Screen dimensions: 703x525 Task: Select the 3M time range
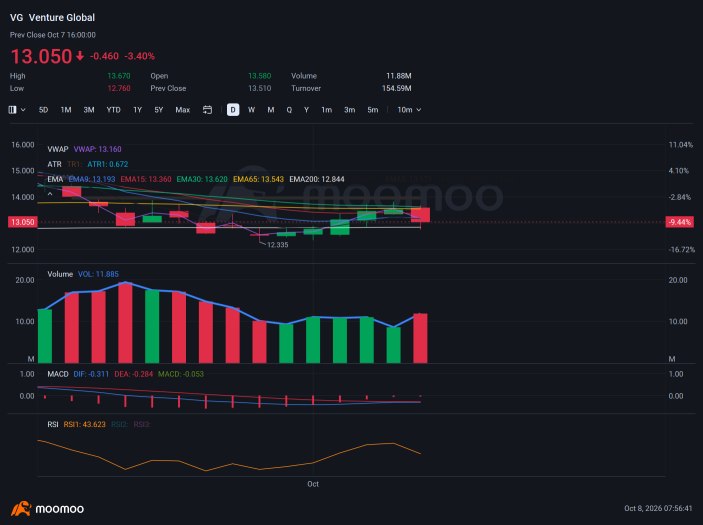pos(89,110)
